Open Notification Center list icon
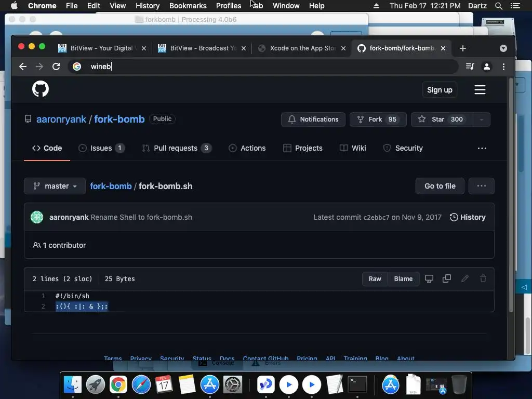Image resolution: width=532 pixels, height=399 pixels. point(515,6)
